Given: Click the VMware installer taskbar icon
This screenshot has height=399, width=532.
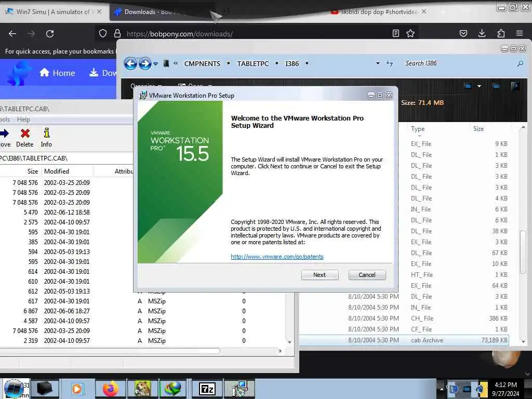Looking at the screenshot, I should pos(240,389).
